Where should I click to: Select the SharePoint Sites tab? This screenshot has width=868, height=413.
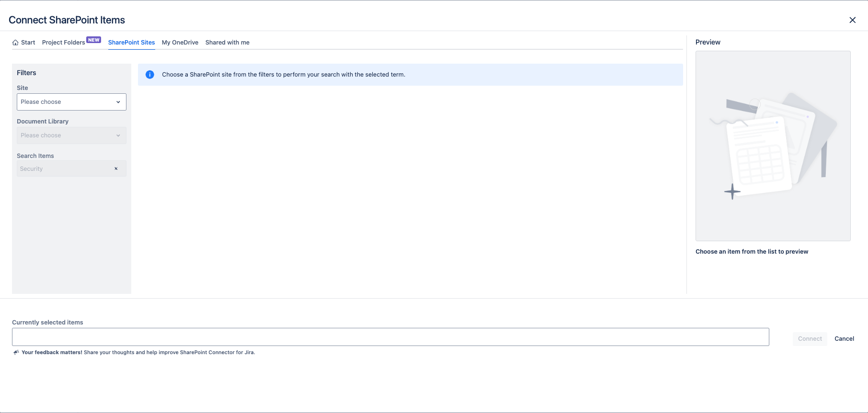131,43
